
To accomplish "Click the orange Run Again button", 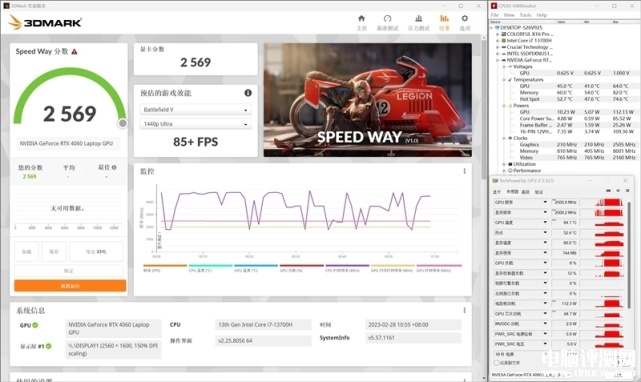I will 70,285.
